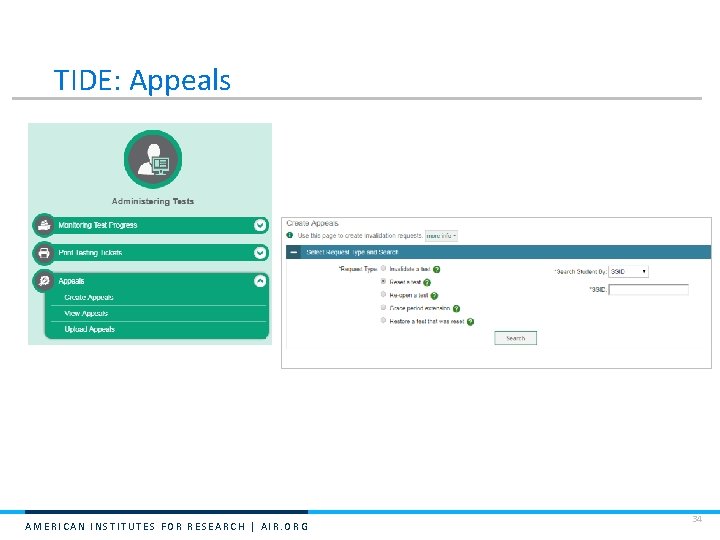Open the Search Student By dropdown
The height and width of the screenshot is (540, 720).
pos(628,271)
